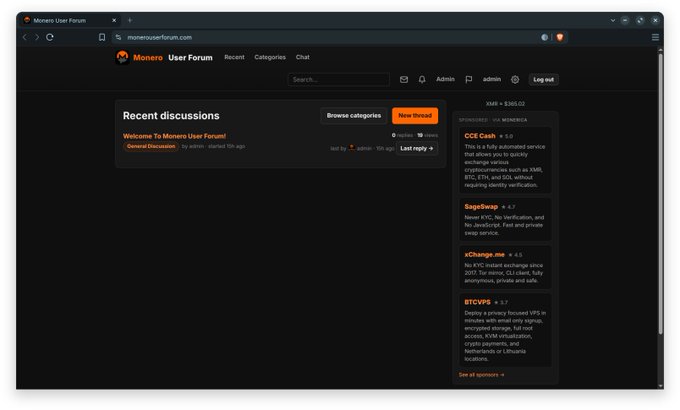Reload the page with refresh icon

pyautogui.click(x=50, y=37)
